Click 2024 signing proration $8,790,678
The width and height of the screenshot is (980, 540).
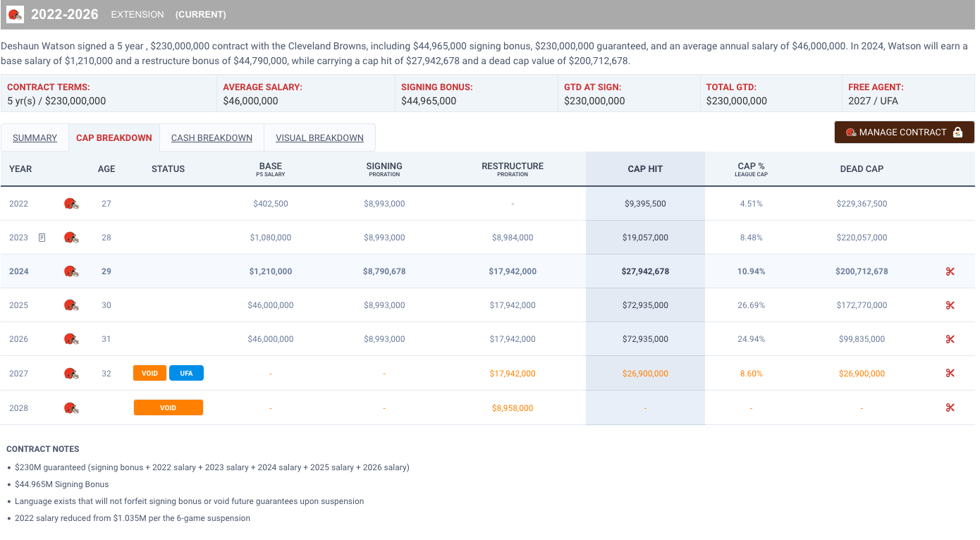coord(384,271)
